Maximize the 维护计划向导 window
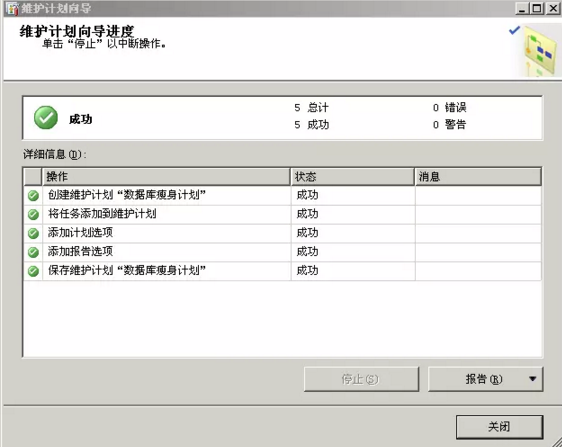 [x=537, y=8]
